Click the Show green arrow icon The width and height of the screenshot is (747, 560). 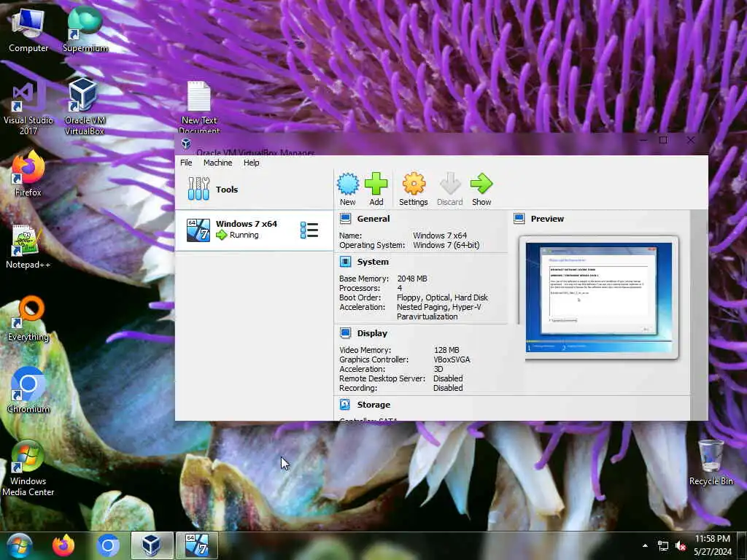(481, 184)
